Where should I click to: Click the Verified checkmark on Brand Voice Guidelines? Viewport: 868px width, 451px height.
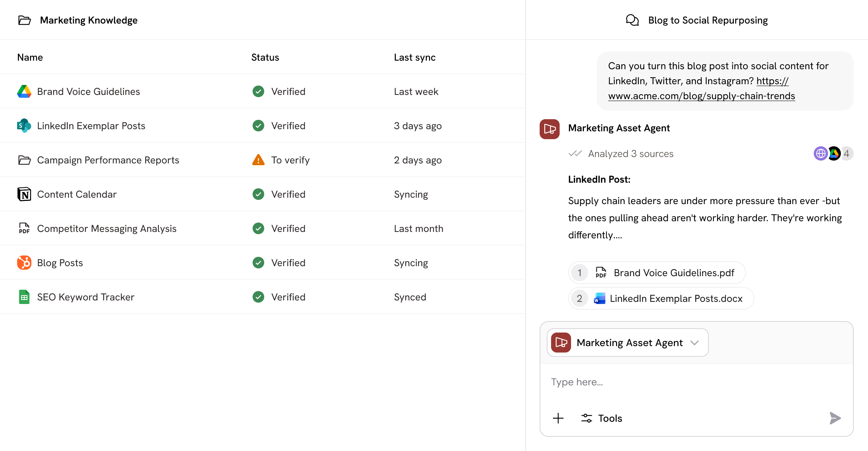click(x=258, y=91)
